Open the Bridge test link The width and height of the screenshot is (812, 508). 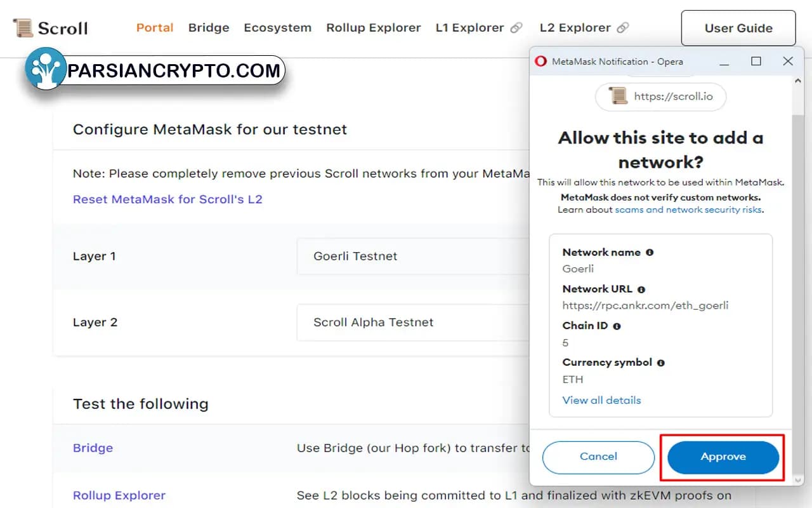point(93,448)
